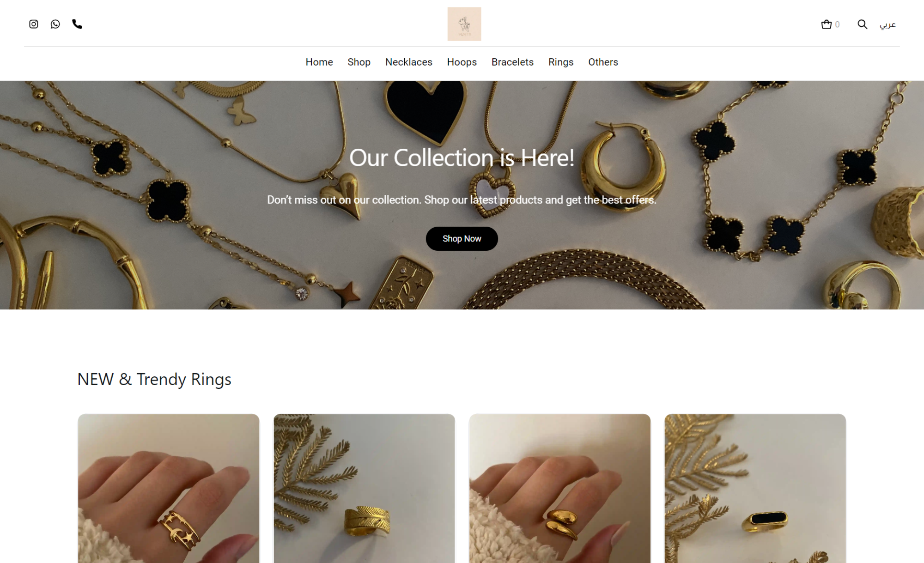Open the double teardrop ring product

pos(559,488)
